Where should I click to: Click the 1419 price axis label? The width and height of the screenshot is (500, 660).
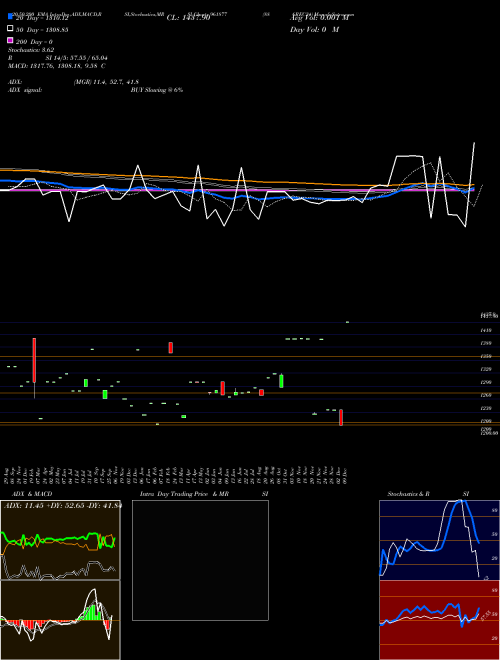tap(486, 331)
